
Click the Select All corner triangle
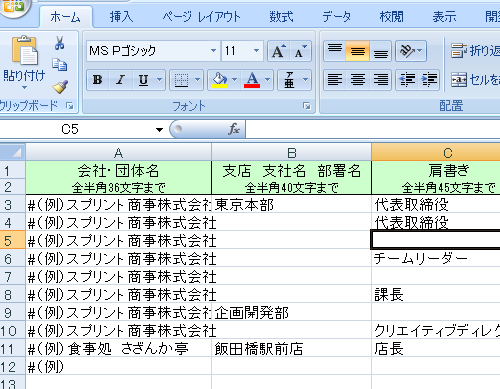[13, 152]
